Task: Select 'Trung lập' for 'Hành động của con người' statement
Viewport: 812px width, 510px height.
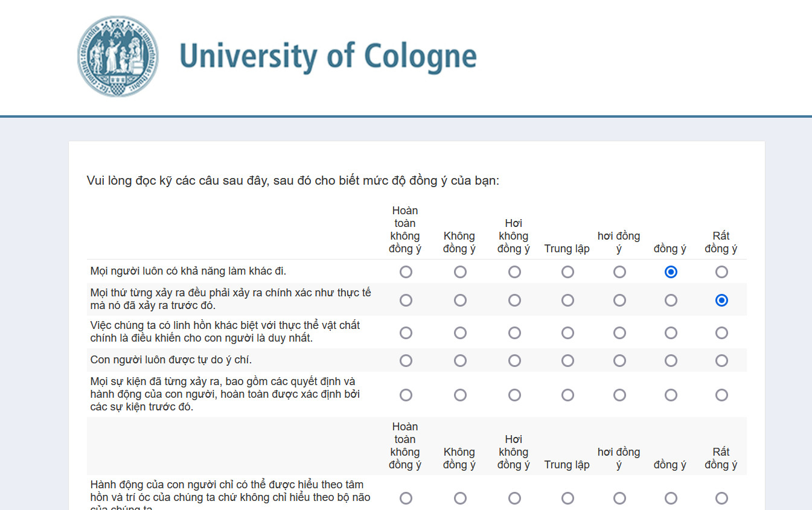Action: (x=567, y=499)
